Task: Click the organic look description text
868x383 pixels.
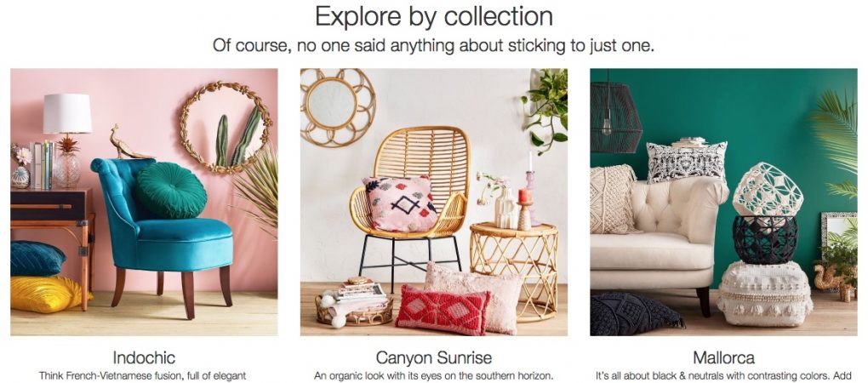Action: (433, 376)
